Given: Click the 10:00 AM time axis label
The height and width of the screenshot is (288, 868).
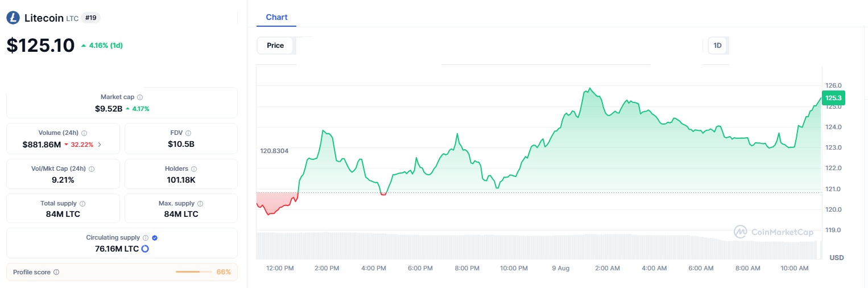Looking at the screenshot, I should tap(795, 268).
